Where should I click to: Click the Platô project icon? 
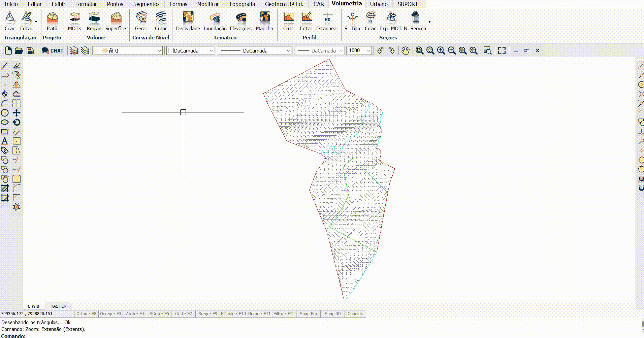52,21
